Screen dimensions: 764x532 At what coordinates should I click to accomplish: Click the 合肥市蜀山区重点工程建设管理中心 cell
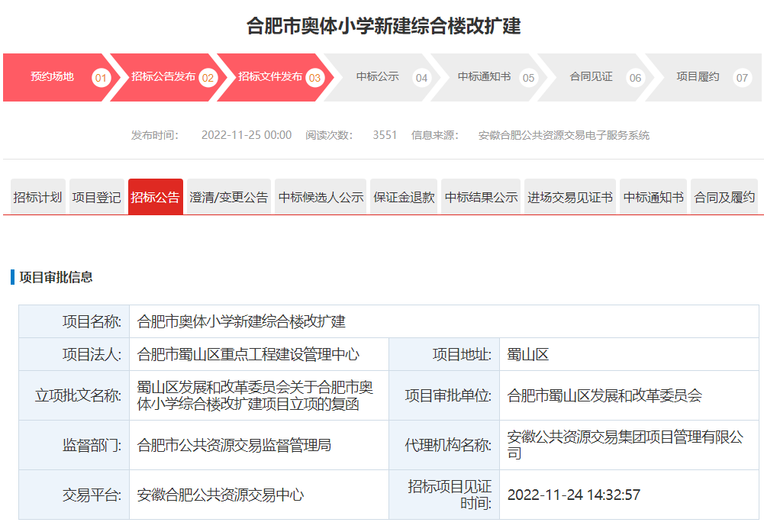pos(259,354)
